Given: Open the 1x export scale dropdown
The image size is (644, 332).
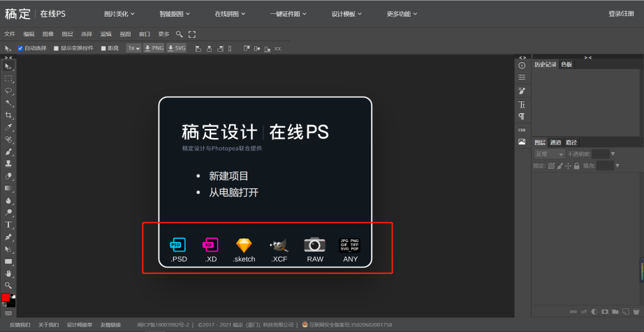Looking at the screenshot, I should pos(133,48).
